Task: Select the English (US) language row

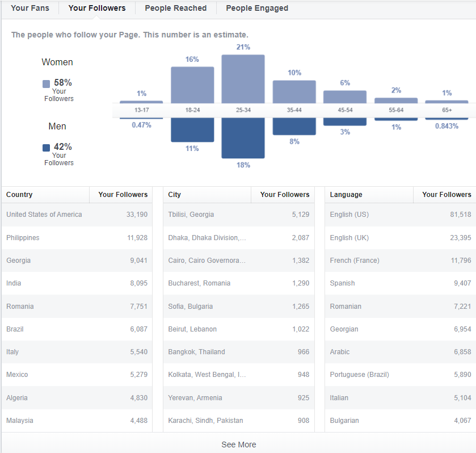Action: [401, 215]
